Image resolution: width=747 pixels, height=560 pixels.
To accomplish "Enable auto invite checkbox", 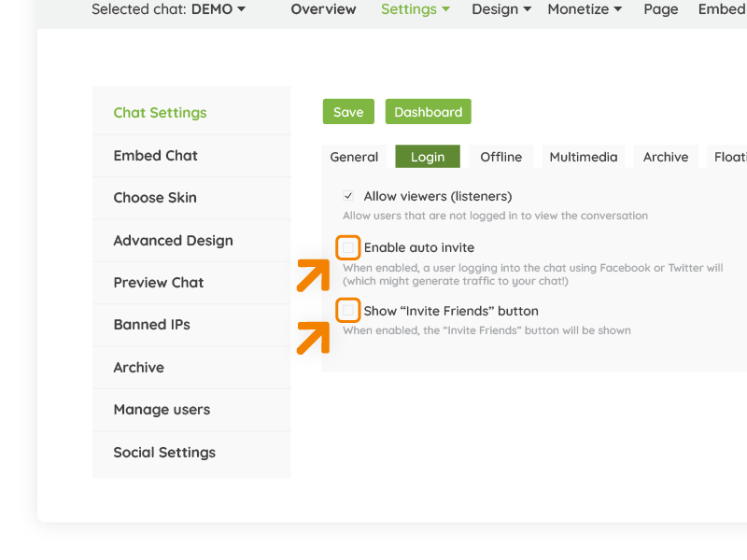I will pyautogui.click(x=347, y=247).
